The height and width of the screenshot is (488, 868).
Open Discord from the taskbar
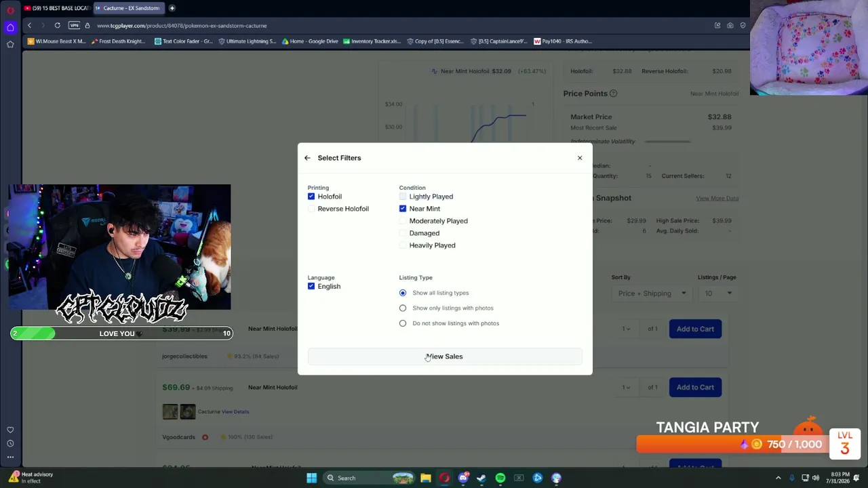(463, 478)
